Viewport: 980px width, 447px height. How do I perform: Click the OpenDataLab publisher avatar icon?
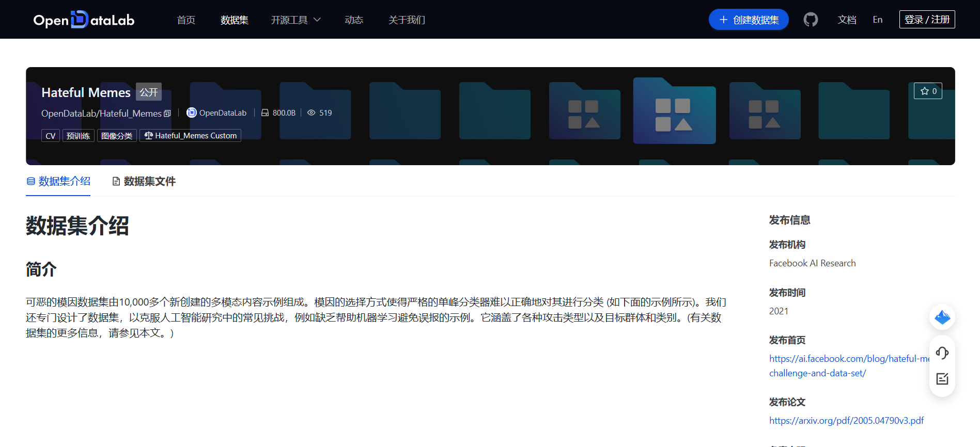[192, 113]
